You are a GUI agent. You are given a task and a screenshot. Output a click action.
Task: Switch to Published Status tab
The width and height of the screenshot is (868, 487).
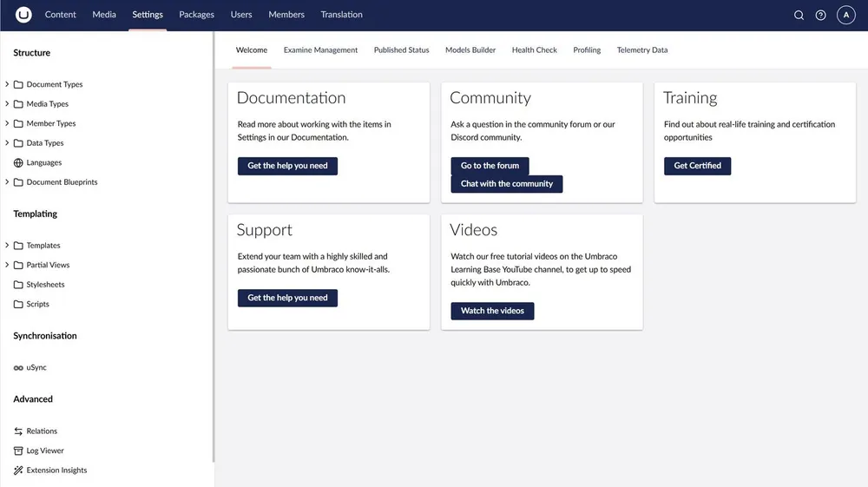point(401,49)
